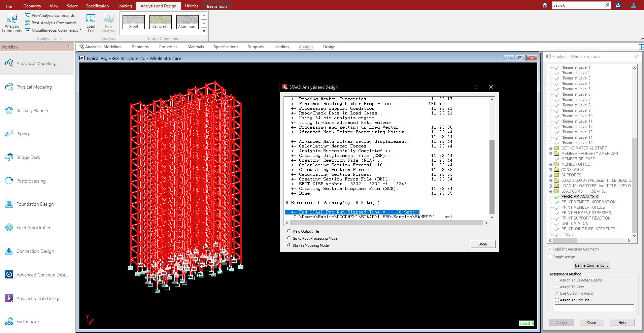Open the Load List tool
Screen dimensions: 644x333
click(x=91, y=23)
